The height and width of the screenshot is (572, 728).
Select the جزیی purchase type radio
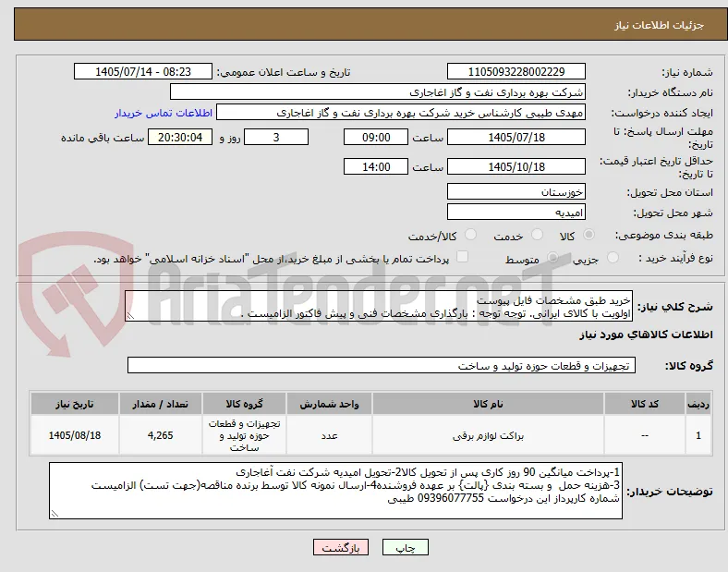pos(613,258)
